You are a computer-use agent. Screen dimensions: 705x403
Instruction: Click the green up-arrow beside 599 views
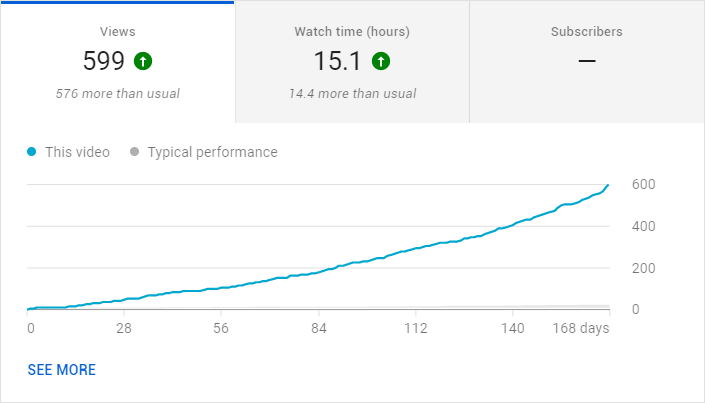[143, 61]
